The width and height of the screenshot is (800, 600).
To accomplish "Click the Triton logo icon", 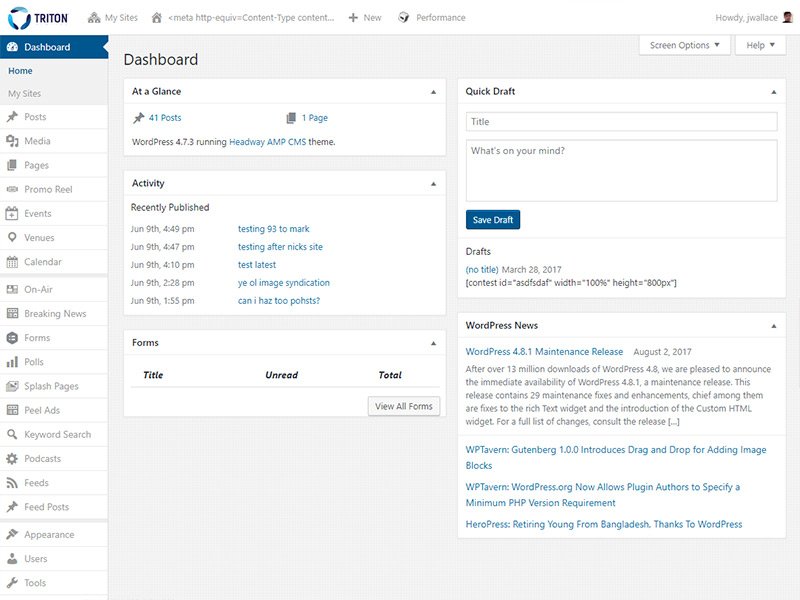I will point(19,18).
